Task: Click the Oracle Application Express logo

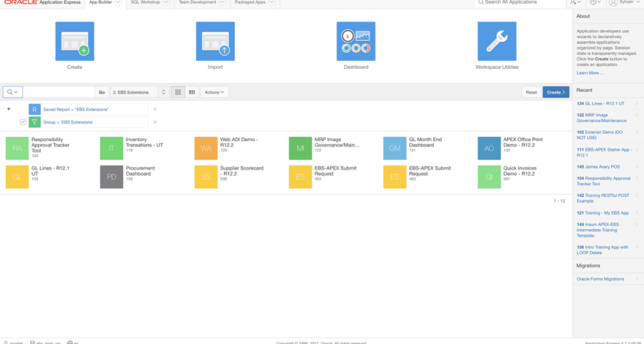Action: click(x=42, y=2)
